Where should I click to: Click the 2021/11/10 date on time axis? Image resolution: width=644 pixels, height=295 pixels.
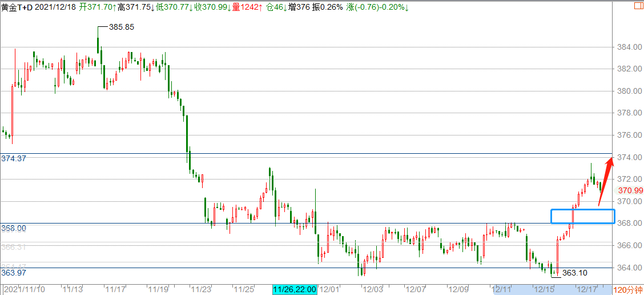24,290
